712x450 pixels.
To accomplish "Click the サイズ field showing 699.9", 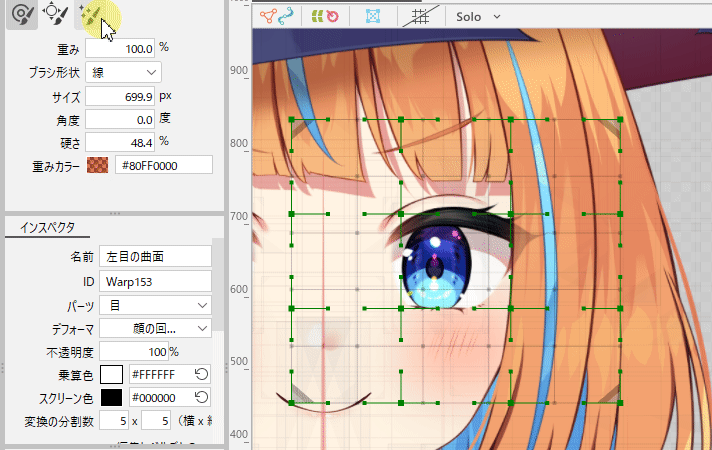I will pos(120,96).
